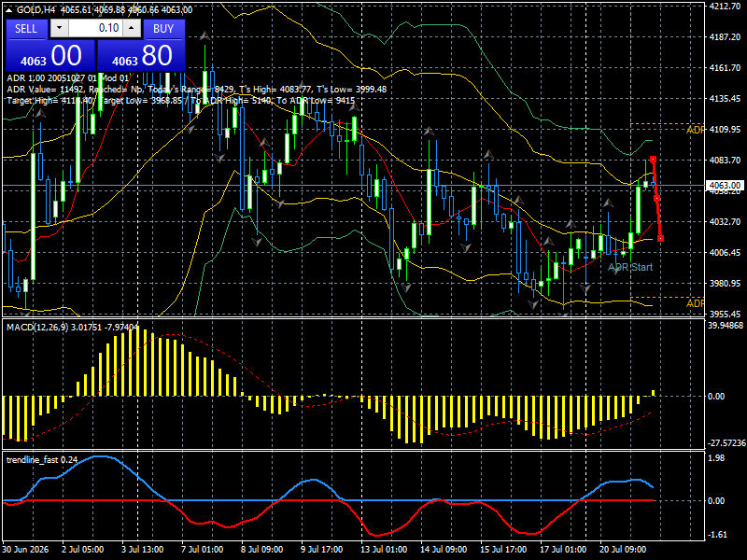Click trendline_fast scale value 1.98
Viewport: 747px width, 560px height.
[716, 458]
